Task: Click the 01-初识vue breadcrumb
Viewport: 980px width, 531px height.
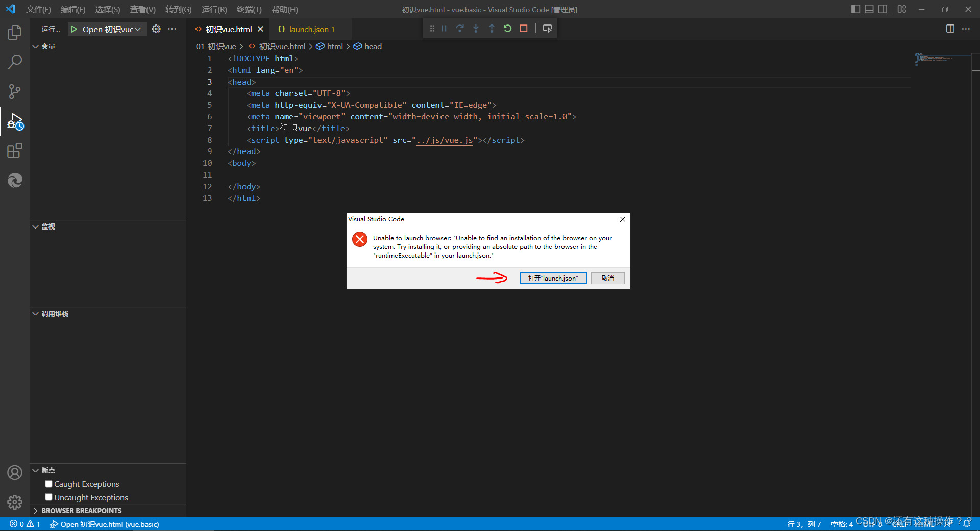Action: pyautogui.click(x=216, y=46)
